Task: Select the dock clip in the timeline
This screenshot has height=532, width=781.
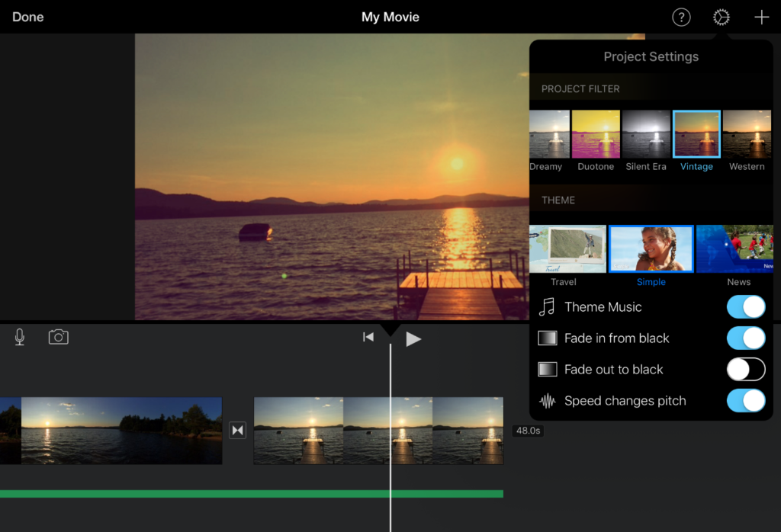Action: [378, 431]
